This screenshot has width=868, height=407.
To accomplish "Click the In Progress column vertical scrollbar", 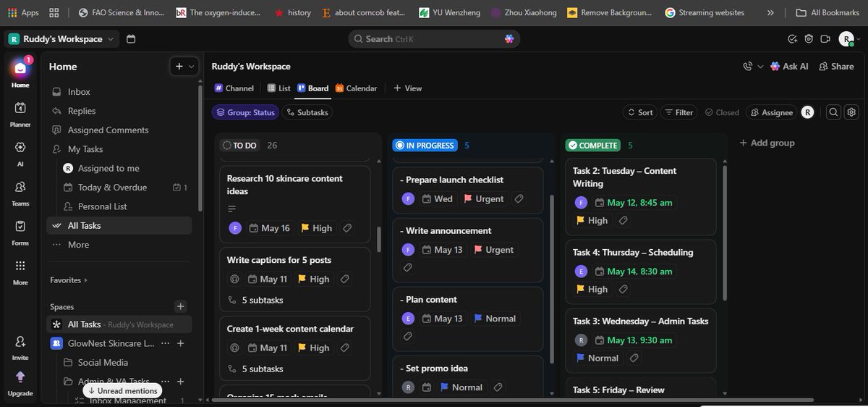I will (x=551, y=279).
